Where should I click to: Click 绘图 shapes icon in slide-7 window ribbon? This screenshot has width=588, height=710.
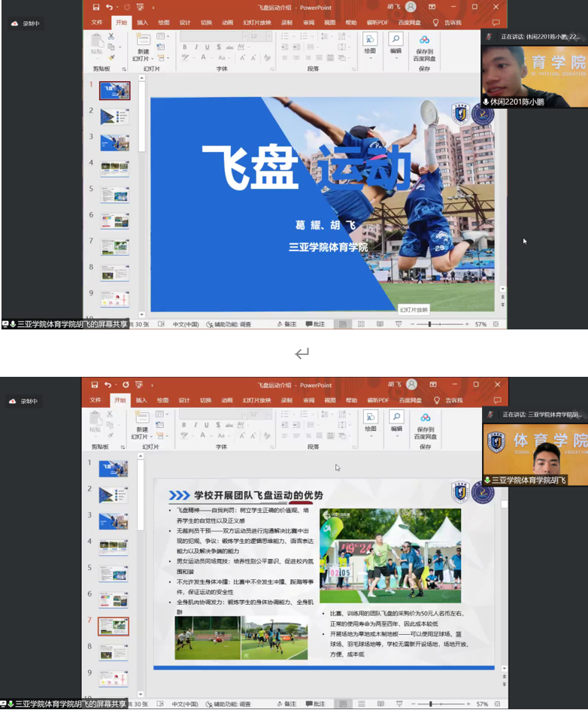(x=370, y=417)
